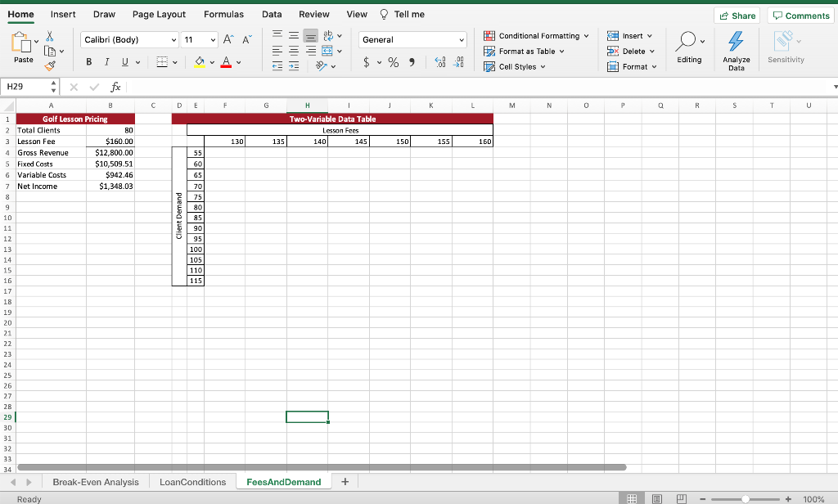Click the Share button
The image size is (838, 504).
pyautogui.click(x=737, y=16)
